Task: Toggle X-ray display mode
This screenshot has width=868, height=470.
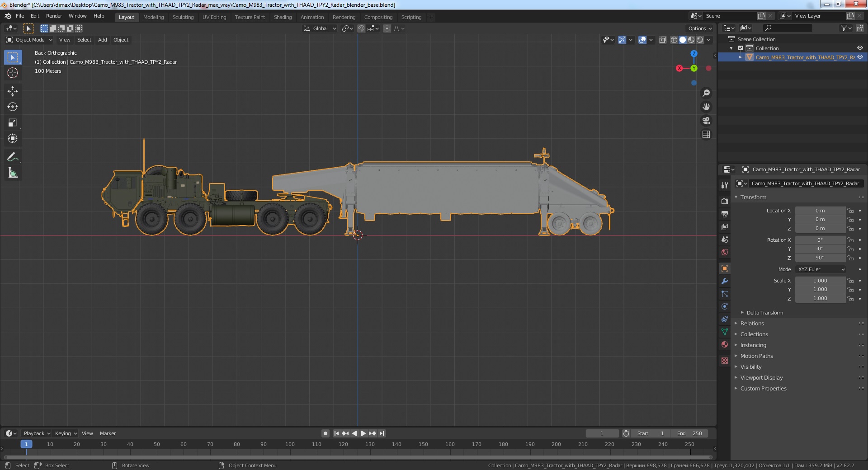Action: [662, 40]
